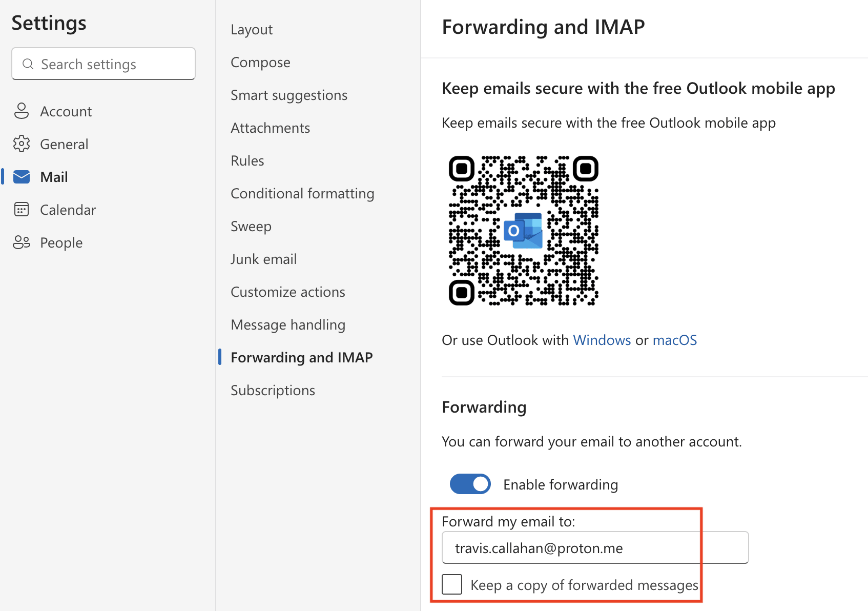This screenshot has height=611, width=868.
Task: Check Keep a copy of forwarded messages
Action: point(452,584)
